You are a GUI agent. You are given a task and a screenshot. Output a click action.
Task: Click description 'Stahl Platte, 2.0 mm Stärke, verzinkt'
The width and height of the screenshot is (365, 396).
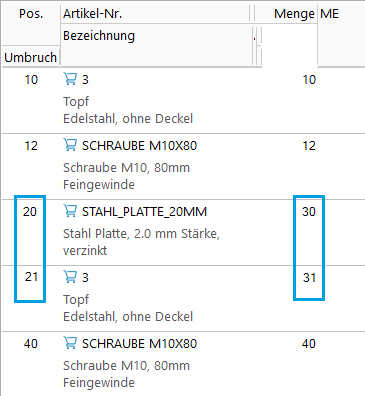(x=141, y=242)
